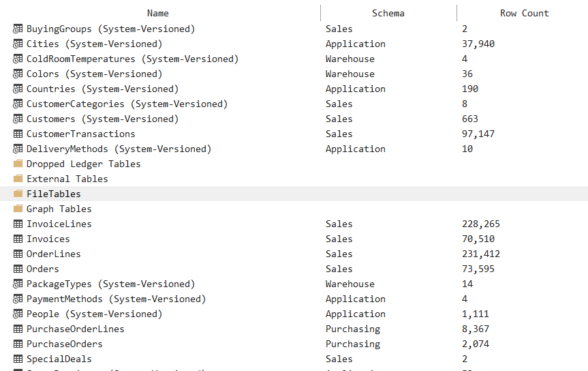Click the FileTables folder icon
The width and height of the screenshot is (588, 371).
(18, 194)
